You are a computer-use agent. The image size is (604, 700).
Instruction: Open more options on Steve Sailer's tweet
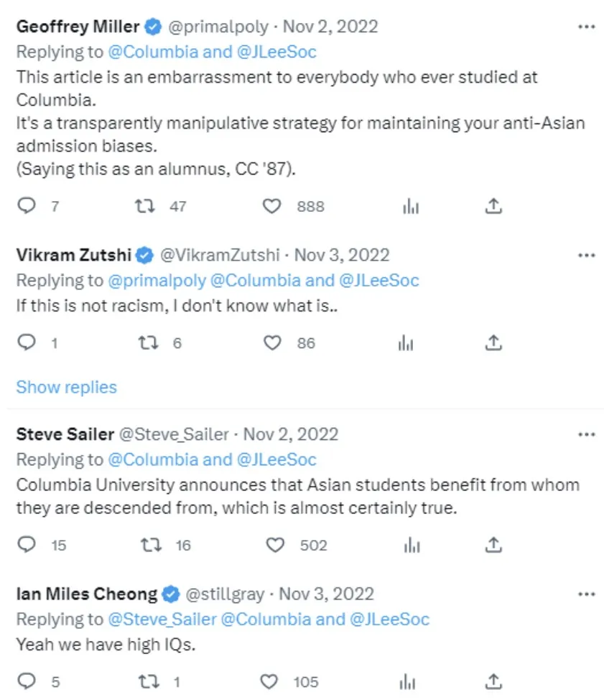click(x=587, y=434)
